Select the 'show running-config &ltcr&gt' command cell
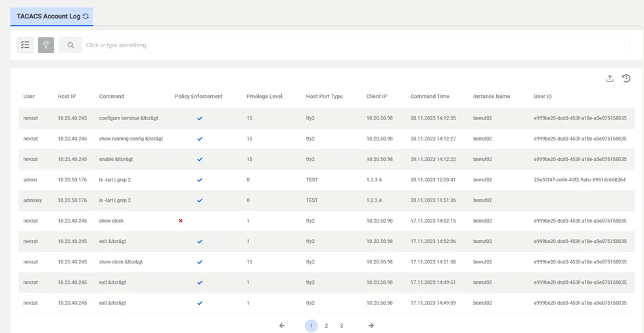644x333 pixels. (x=131, y=139)
